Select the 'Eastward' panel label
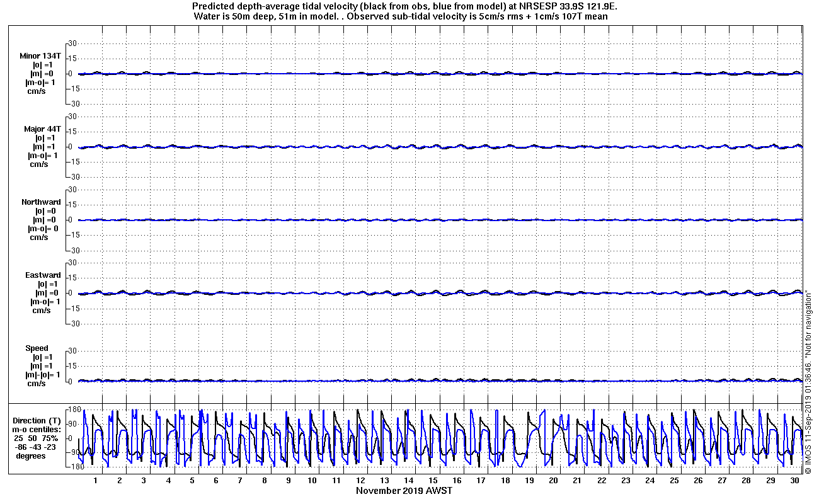The image size is (819, 504). tap(43, 275)
